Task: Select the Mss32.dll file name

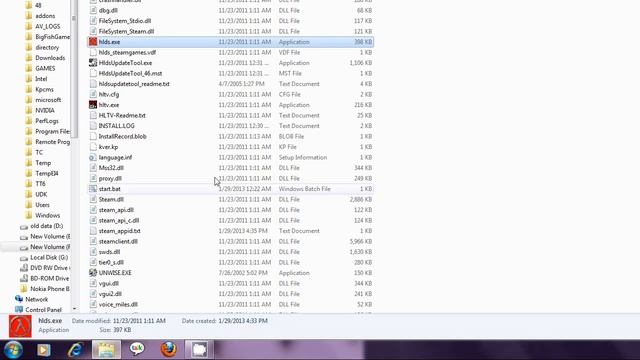Action: (x=111, y=168)
